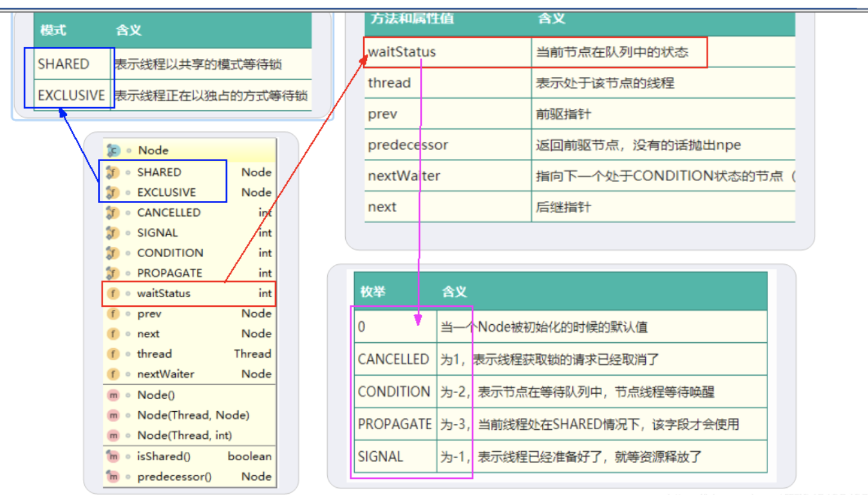Click the SHARED cell in mode table
This screenshot has height=495, width=868.
(x=64, y=64)
